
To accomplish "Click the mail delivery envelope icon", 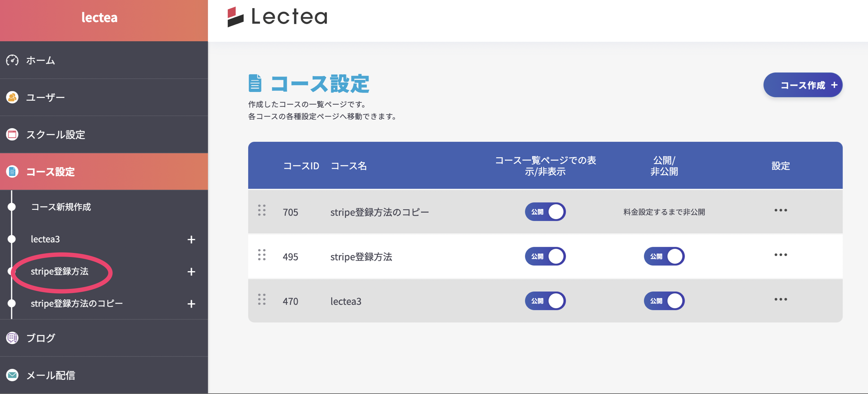I will 12,375.
